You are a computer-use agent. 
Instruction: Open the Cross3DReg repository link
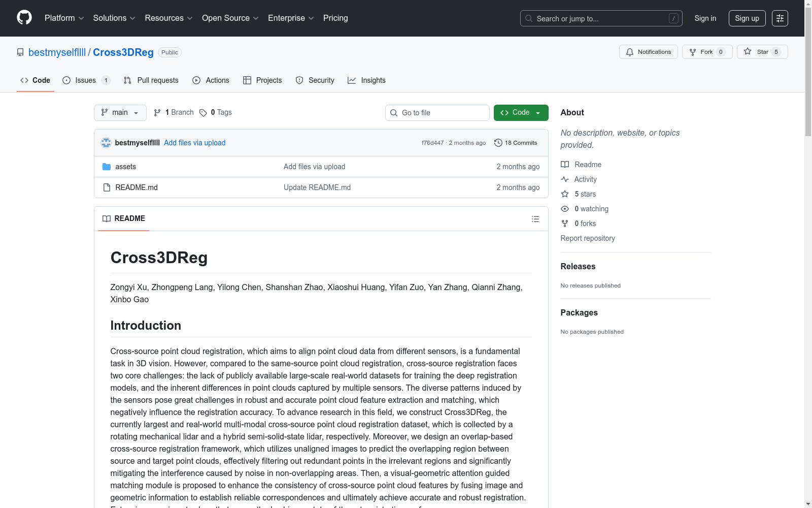pyautogui.click(x=123, y=52)
